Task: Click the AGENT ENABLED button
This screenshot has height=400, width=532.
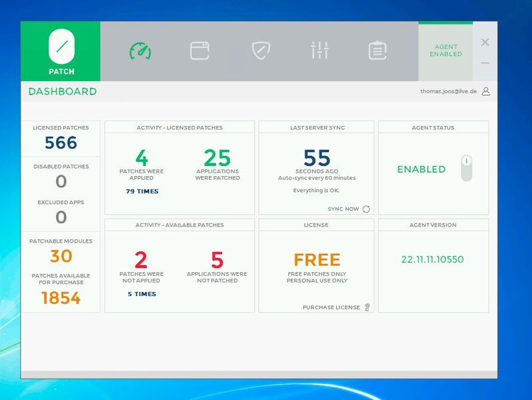Action: [x=446, y=51]
